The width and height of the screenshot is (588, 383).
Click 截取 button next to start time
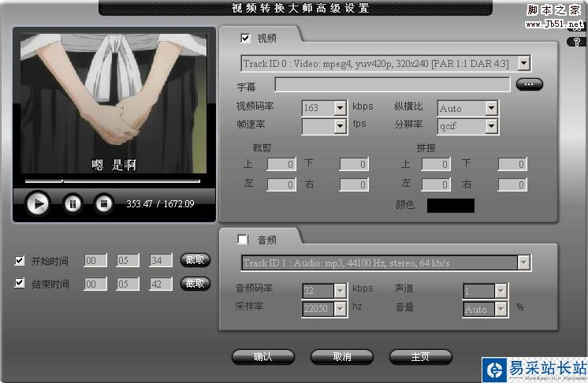pyautogui.click(x=195, y=260)
